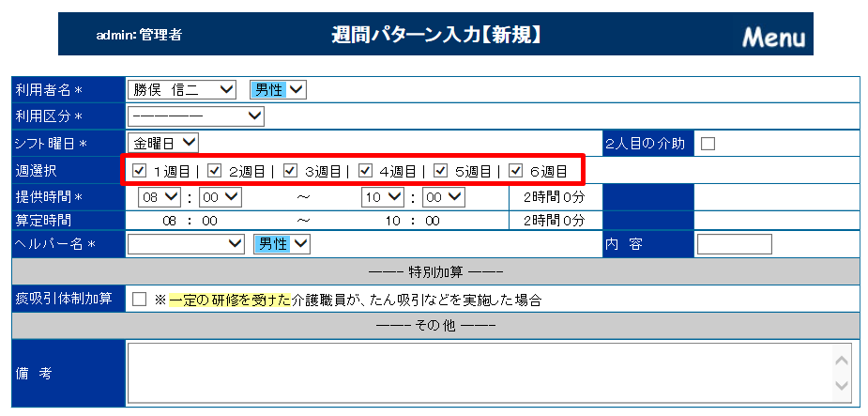Click the 内容 text input field
Image resolution: width=868 pixels, height=416 pixels.
pyautogui.click(x=734, y=244)
